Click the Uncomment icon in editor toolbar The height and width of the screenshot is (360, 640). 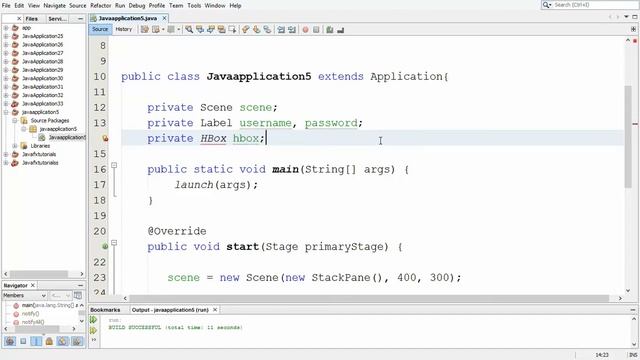[x=340, y=29]
